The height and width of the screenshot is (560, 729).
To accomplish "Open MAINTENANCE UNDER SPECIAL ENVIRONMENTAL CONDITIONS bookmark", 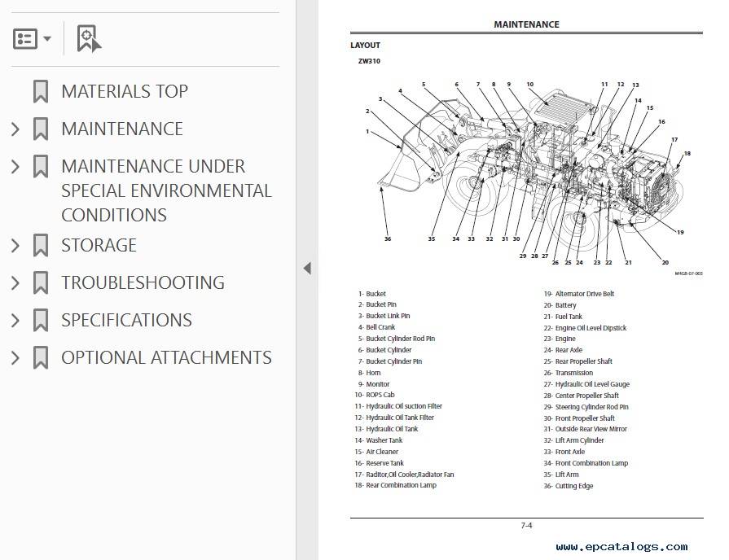I will pos(166,190).
